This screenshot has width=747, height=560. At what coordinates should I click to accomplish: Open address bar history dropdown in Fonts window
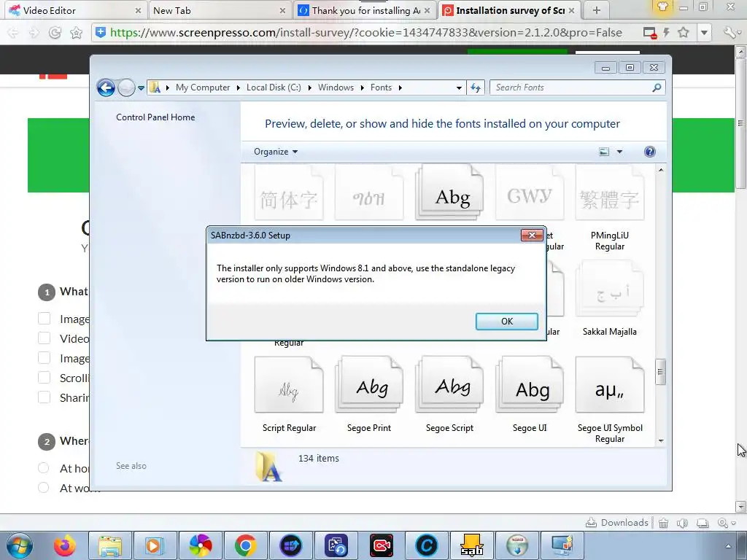pos(459,88)
